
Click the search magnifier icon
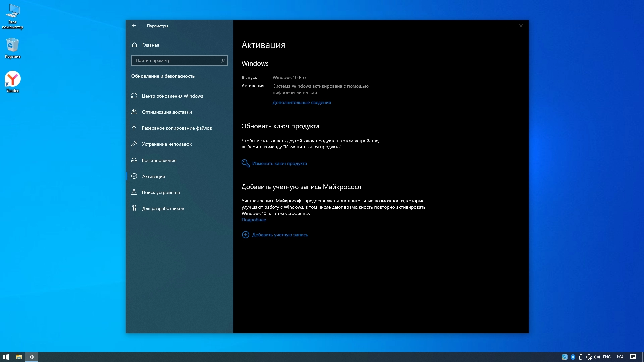(223, 60)
